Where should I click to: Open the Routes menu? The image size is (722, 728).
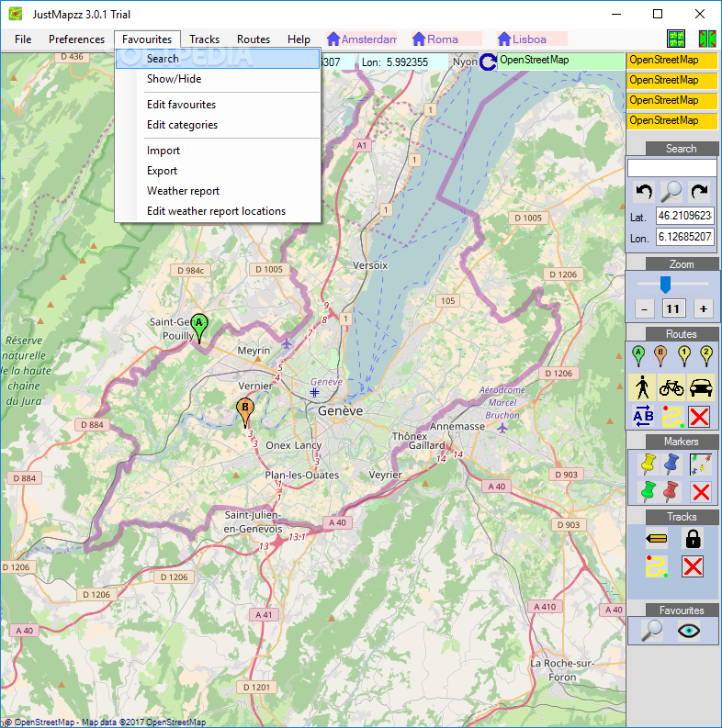click(254, 39)
